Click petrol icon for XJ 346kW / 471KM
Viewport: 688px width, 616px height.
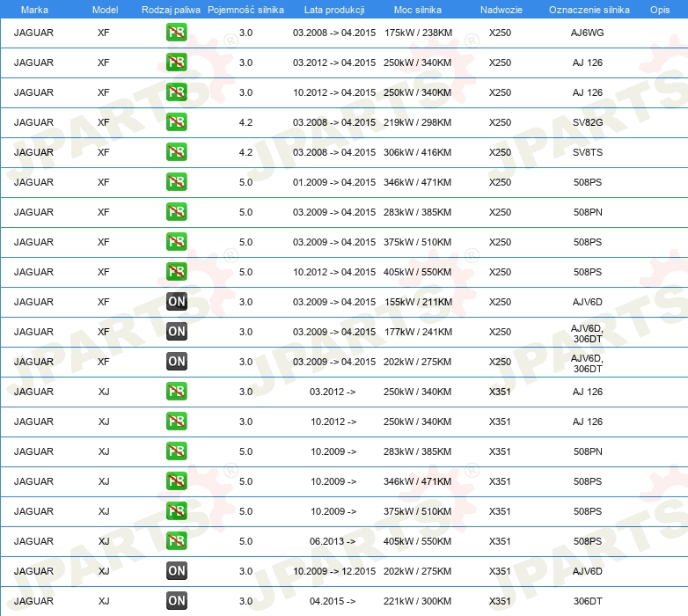point(176,480)
